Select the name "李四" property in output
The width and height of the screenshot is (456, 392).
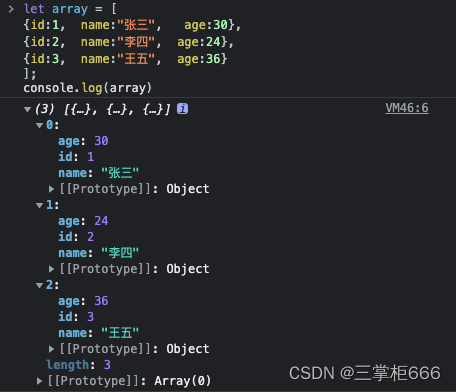pos(98,253)
